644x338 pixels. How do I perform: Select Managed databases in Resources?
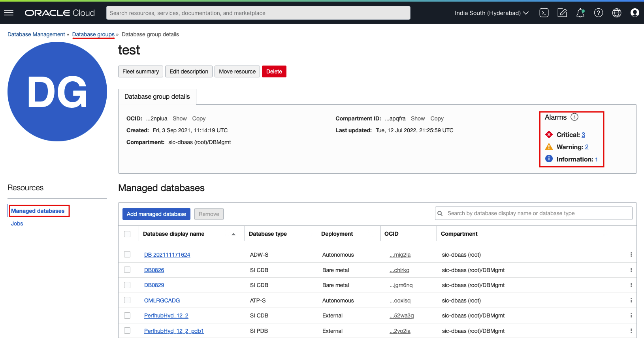tap(38, 211)
